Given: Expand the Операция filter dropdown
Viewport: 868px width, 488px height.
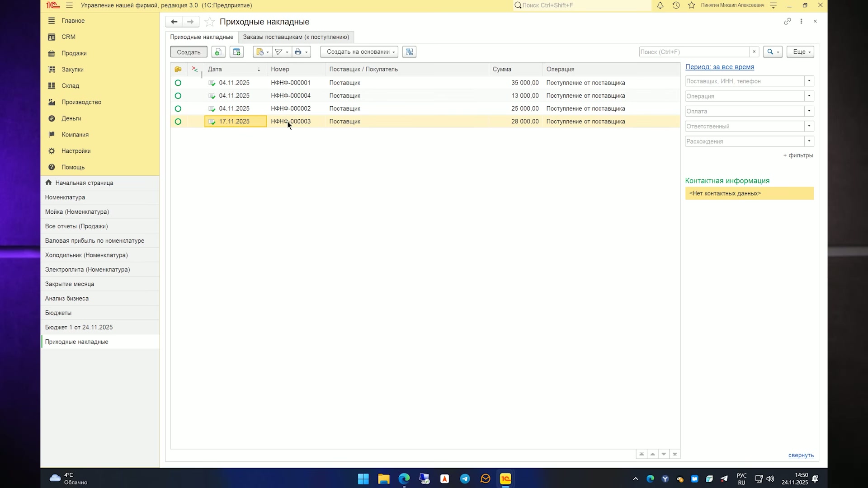Looking at the screenshot, I should pos(809,96).
